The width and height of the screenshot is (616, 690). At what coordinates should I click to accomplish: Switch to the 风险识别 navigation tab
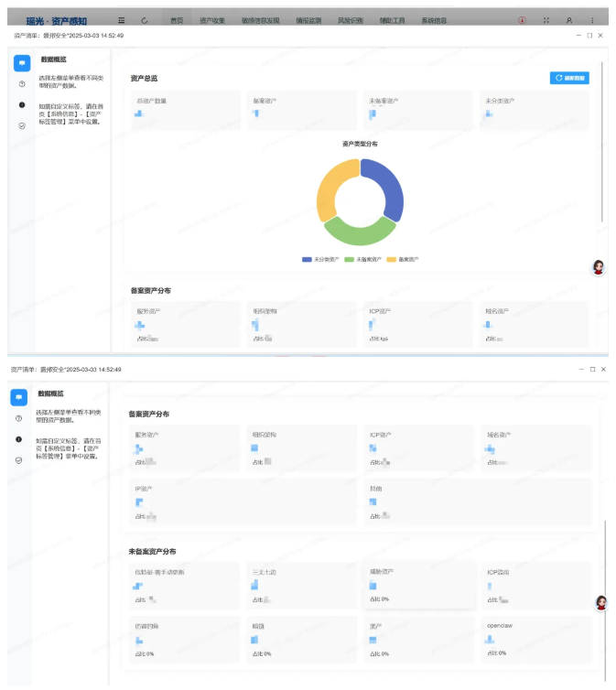(x=350, y=19)
